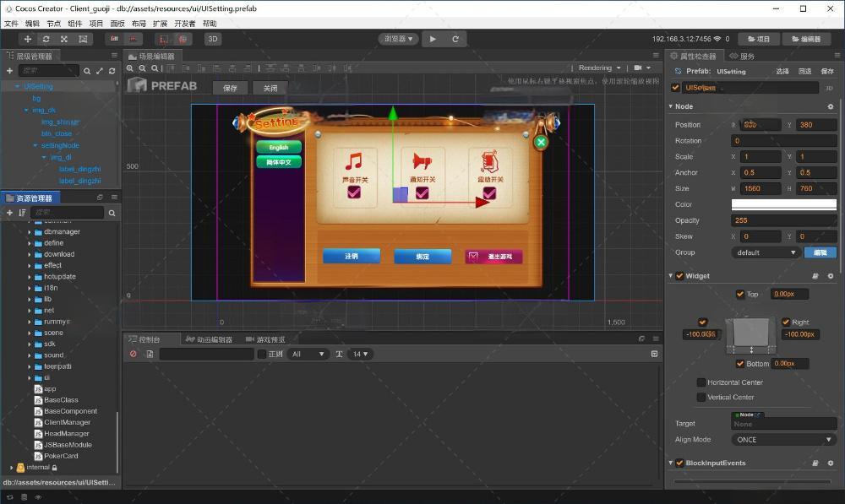
Task: Toggle the regex filter checkbox in console
Action: click(x=262, y=354)
